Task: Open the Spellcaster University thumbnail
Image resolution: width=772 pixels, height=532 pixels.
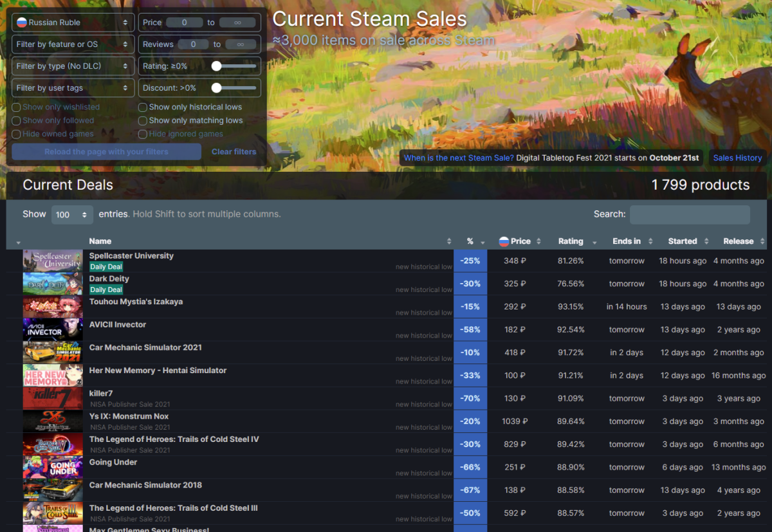Action: tap(53, 261)
